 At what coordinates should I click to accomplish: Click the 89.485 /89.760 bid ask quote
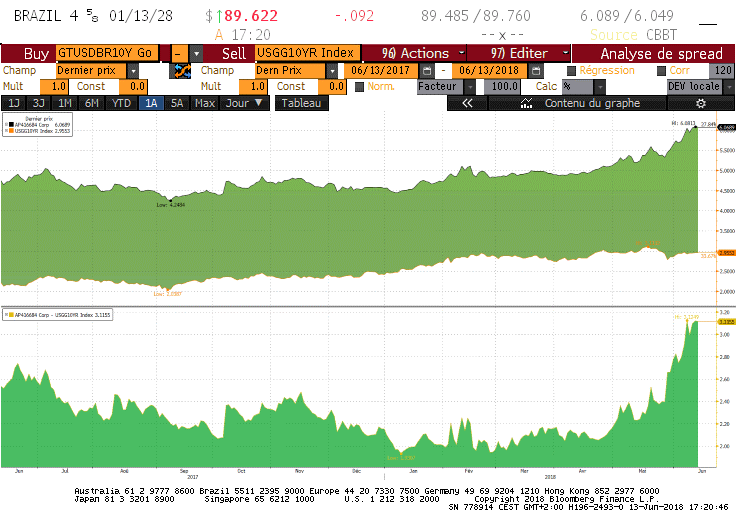tap(475, 16)
